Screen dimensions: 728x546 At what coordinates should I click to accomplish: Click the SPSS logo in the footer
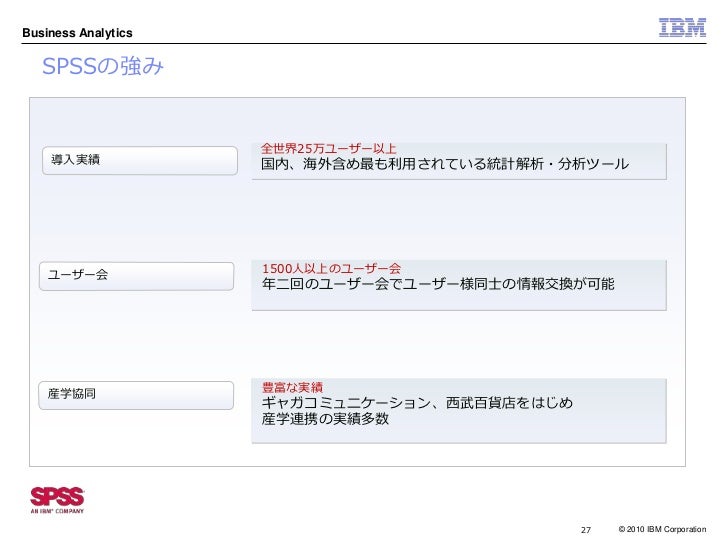tap(57, 500)
